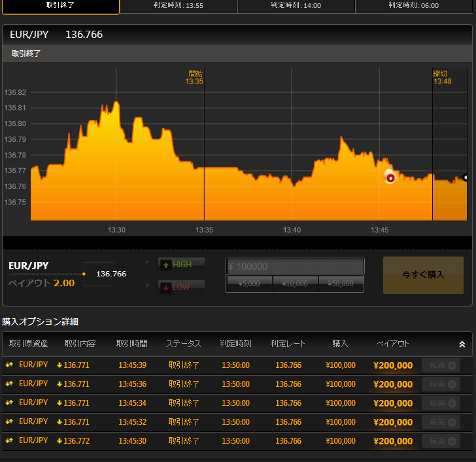Click the 取引内容 column header
The image size is (476, 462).
[80, 343]
